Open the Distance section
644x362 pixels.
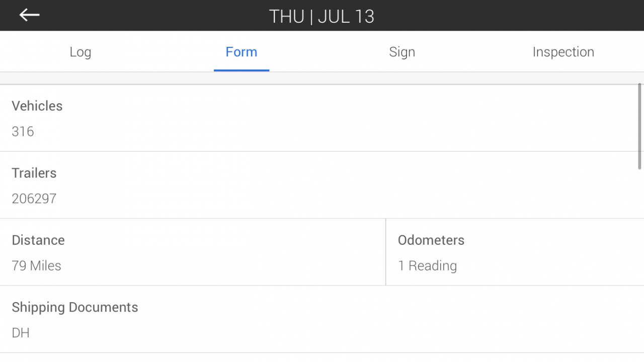193,252
